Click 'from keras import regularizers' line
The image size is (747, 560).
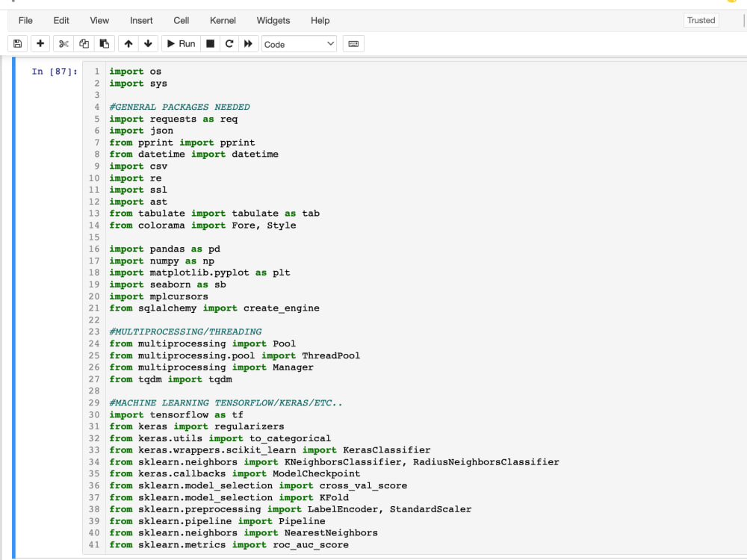[x=196, y=426]
